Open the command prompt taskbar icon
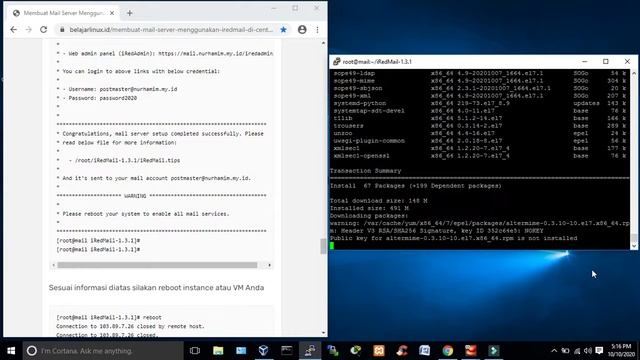Viewport: 640px width, 360px height. pos(287,351)
